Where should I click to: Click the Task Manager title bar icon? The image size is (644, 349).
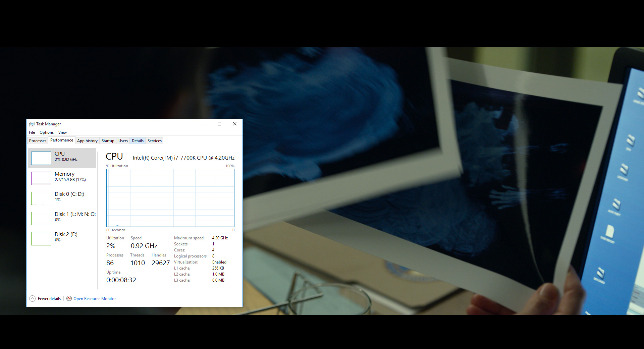pos(32,124)
